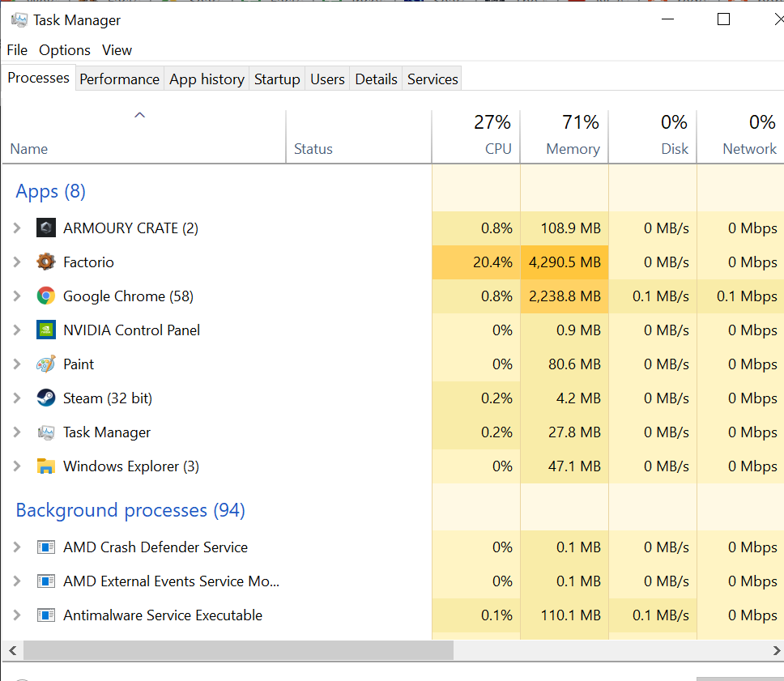Click the NVIDIA Control Panel icon
The width and height of the screenshot is (784, 681).
coord(46,330)
